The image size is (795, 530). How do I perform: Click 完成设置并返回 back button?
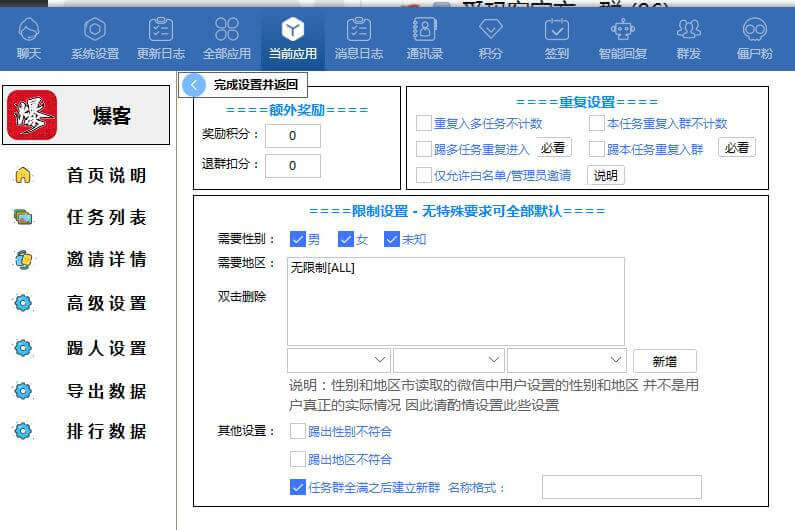tap(242, 85)
